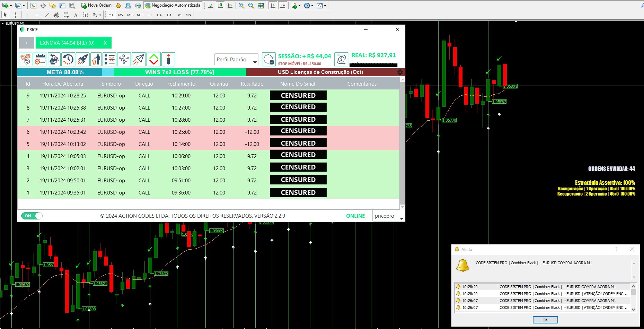Switch to the M5 timeframe tab
The width and height of the screenshot is (644, 329).
[120, 15]
